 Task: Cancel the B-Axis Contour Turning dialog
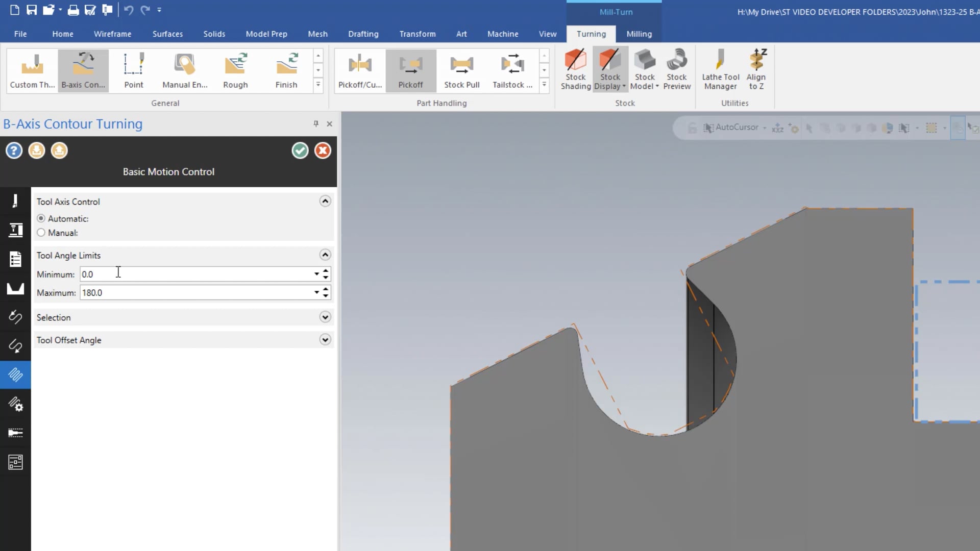click(x=322, y=150)
